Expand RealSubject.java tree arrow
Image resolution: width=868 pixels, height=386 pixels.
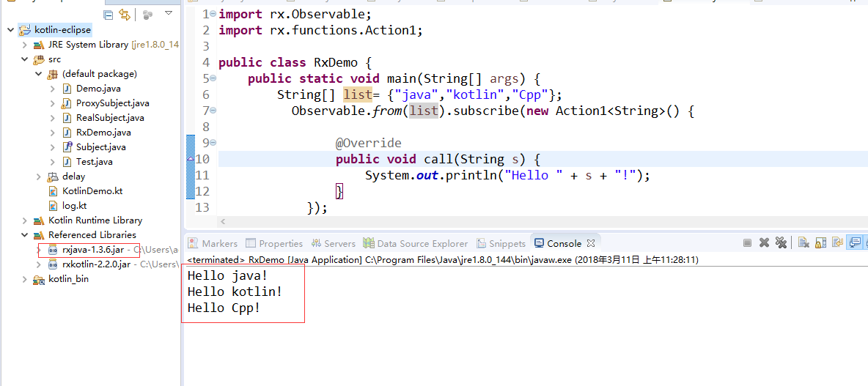tap(52, 118)
